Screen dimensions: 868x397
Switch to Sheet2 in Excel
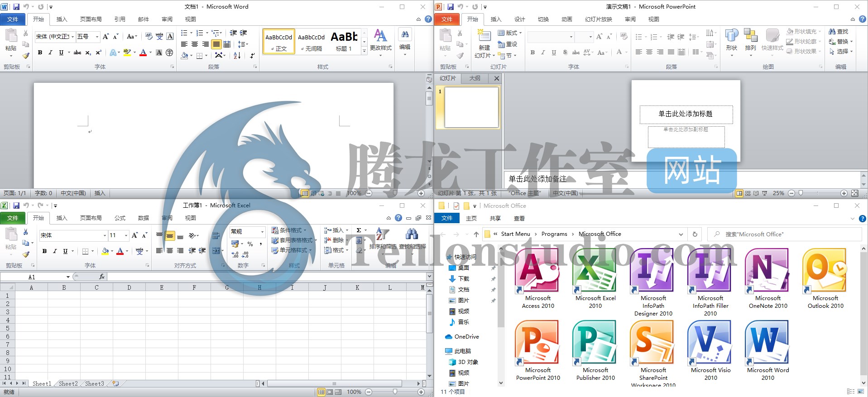68,383
